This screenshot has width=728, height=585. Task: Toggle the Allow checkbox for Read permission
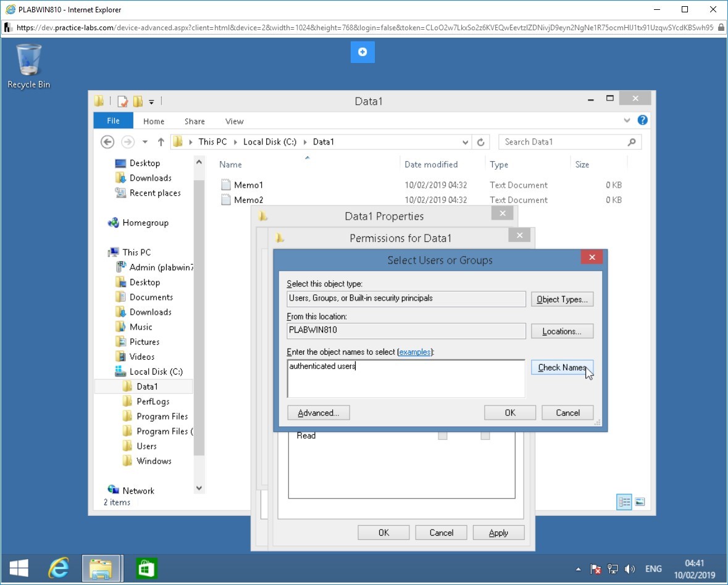(443, 436)
